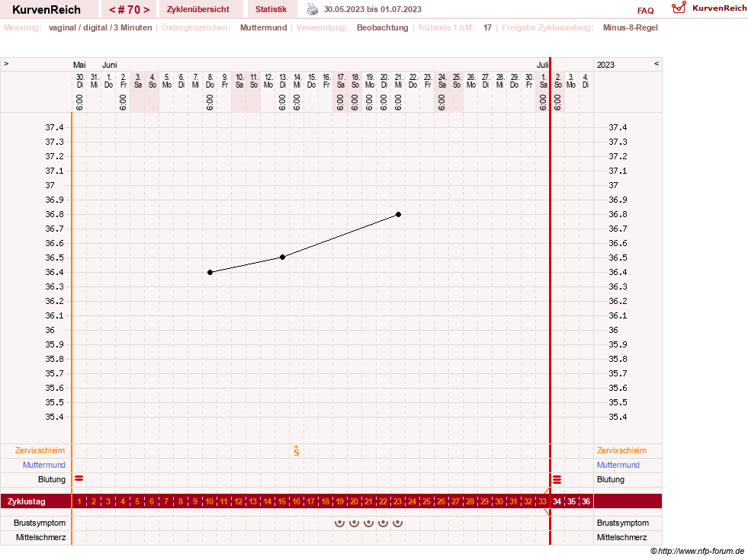This screenshot has height=560, width=748.
Task: Click the KurvenReich logo icon at top right
Action: [x=679, y=8]
